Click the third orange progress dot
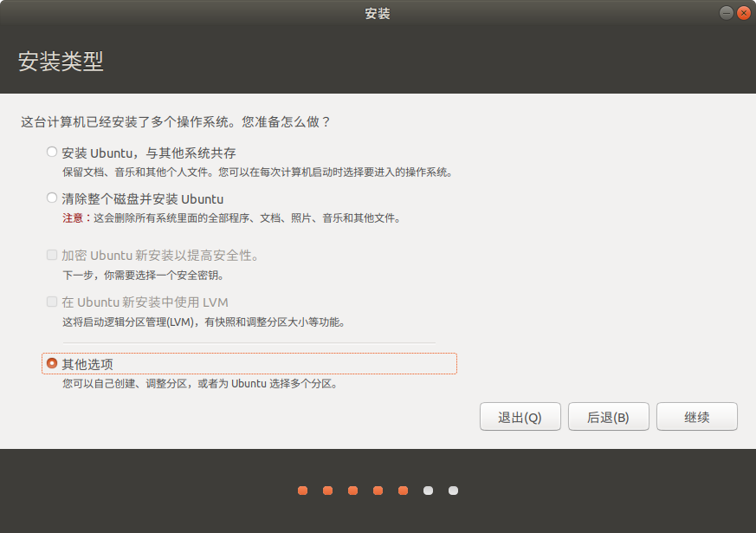Screen dimensions: 756x533 pyautogui.click(x=352, y=491)
